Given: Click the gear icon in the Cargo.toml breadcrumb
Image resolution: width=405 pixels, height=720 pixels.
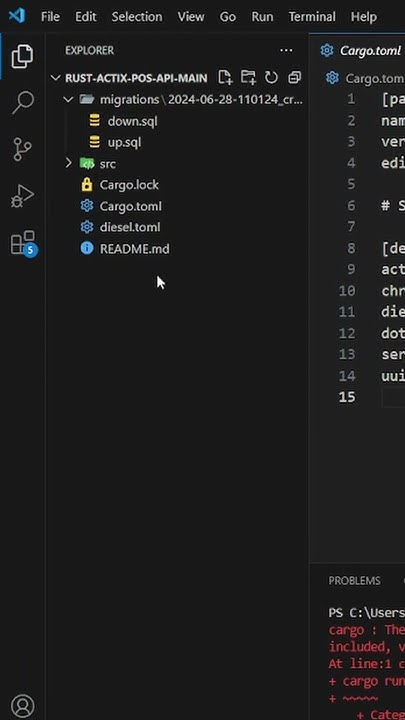Looking at the screenshot, I should [x=332, y=79].
